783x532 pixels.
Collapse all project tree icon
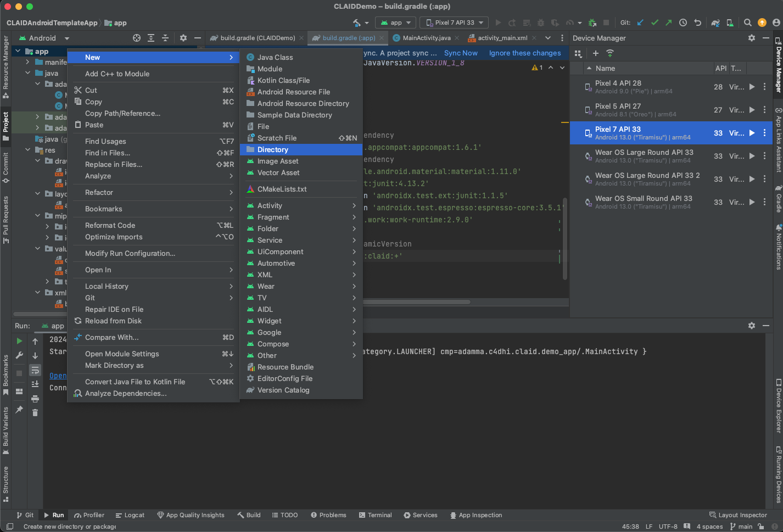click(x=165, y=38)
